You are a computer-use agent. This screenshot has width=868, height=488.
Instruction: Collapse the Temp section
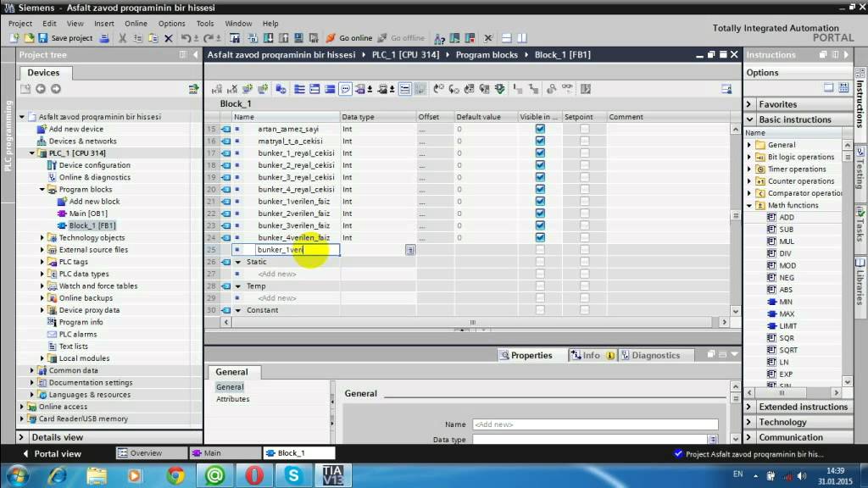pos(238,286)
